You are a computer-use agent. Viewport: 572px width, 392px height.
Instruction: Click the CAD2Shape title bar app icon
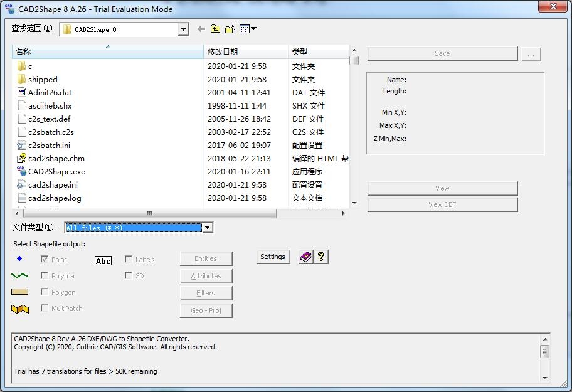(x=9, y=9)
